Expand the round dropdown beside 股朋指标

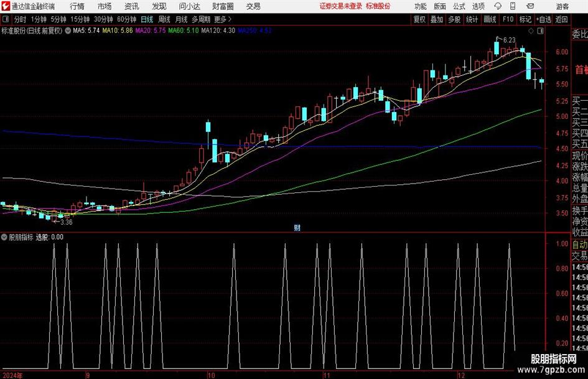[4, 237]
